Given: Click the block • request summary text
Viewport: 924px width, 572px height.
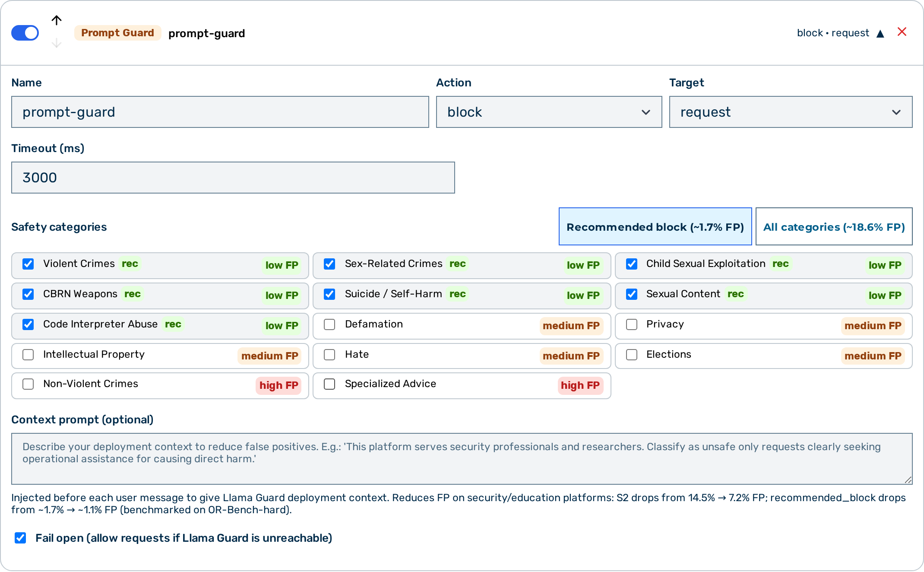Looking at the screenshot, I should (x=833, y=33).
